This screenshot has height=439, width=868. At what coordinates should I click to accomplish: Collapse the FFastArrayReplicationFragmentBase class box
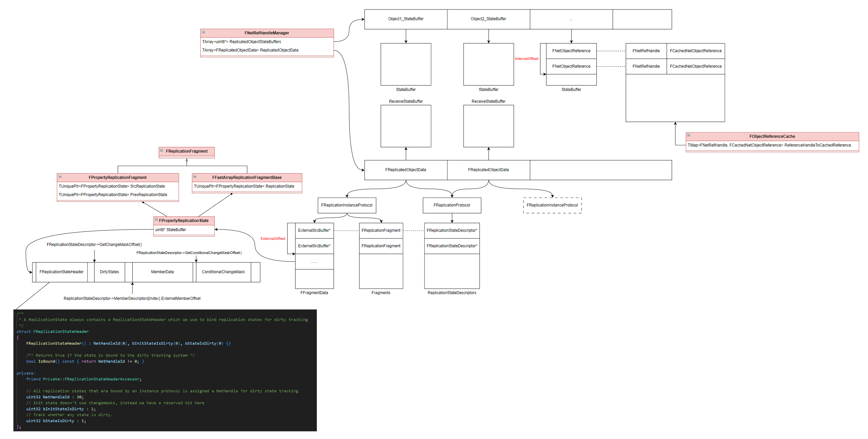coord(195,176)
